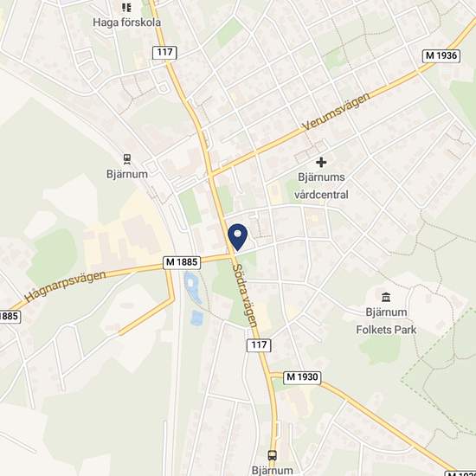Click the M 1936 road shield

[441, 56]
